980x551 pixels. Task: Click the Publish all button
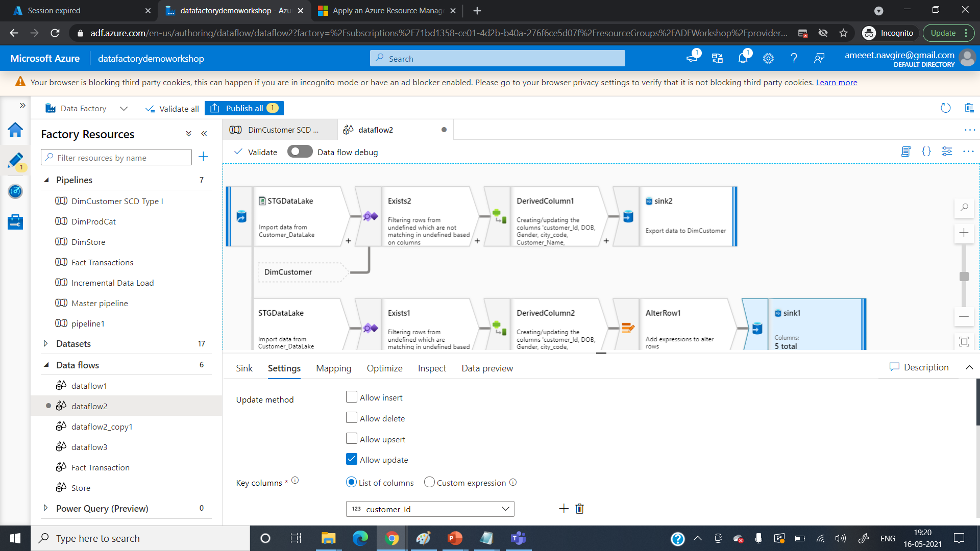(244, 108)
